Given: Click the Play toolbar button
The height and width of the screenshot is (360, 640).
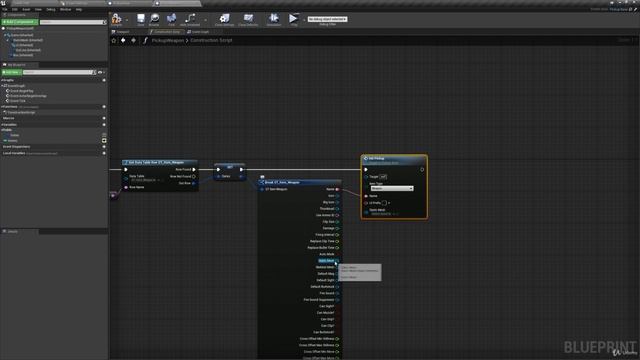Looking at the screenshot, I should coord(293,19).
